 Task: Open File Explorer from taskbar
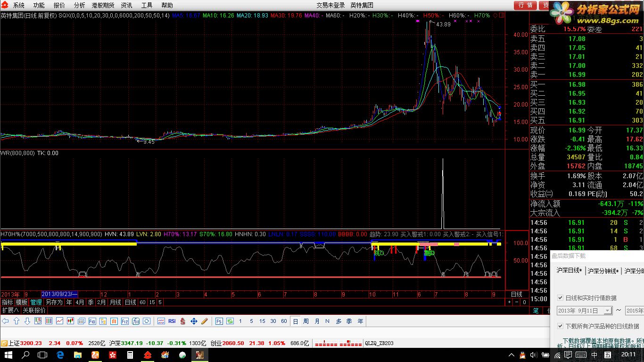(x=78, y=354)
